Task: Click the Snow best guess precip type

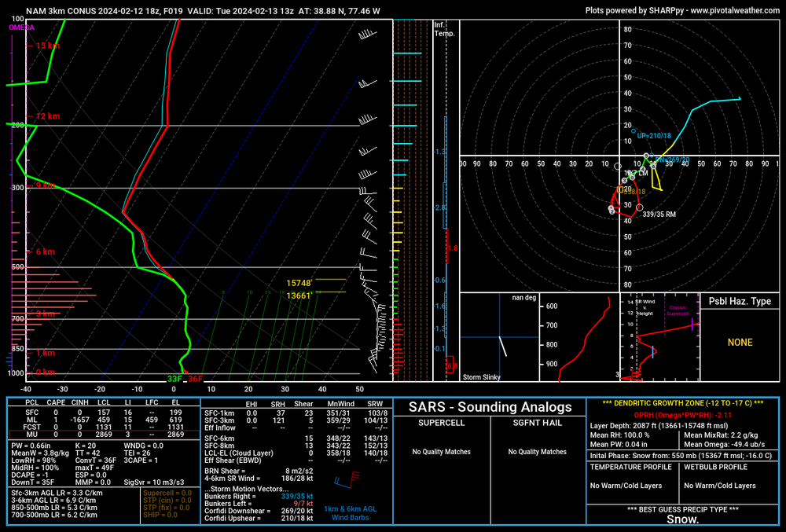Action: point(681,519)
